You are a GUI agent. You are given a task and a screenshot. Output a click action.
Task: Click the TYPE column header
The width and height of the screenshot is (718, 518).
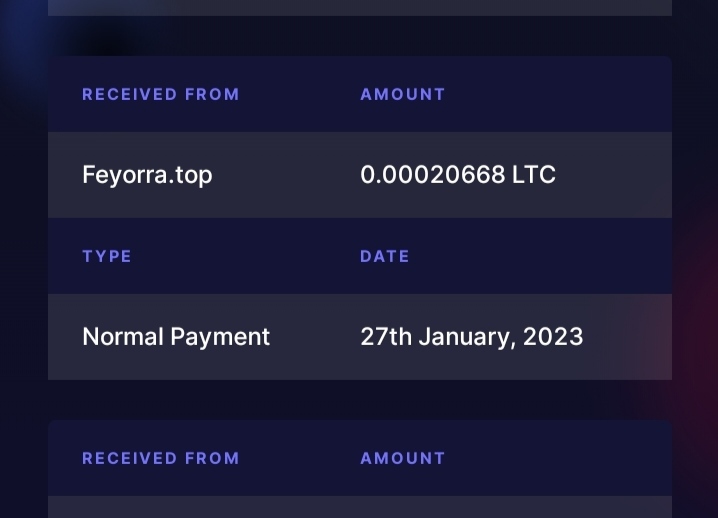[x=107, y=257]
